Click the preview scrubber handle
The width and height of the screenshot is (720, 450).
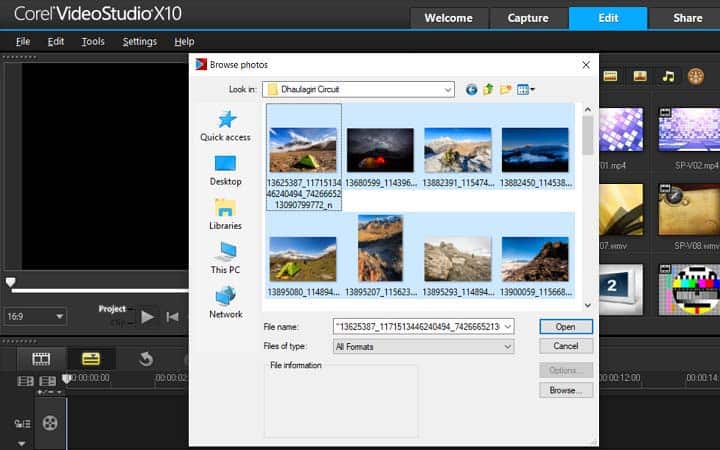pyautogui.click(x=11, y=282)
